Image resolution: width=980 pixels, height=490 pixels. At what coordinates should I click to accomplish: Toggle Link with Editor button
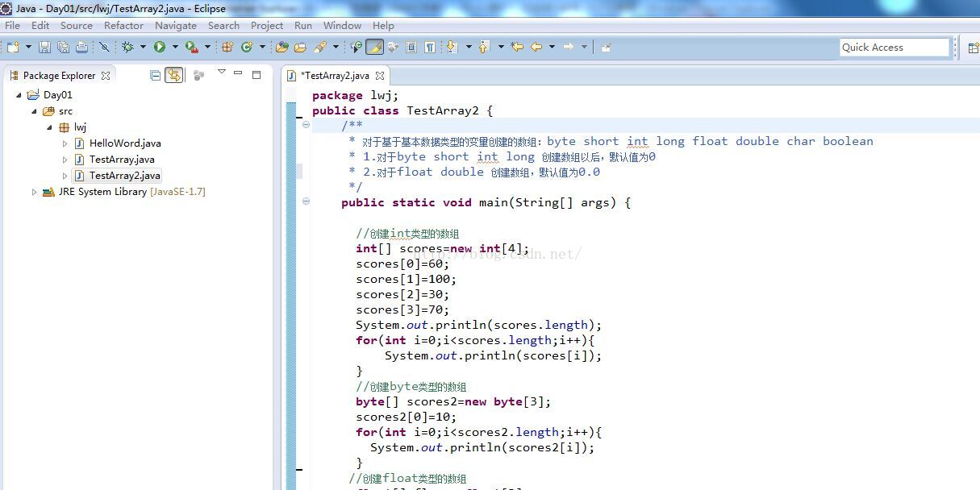pyautogui.click(x=173, y=75)
